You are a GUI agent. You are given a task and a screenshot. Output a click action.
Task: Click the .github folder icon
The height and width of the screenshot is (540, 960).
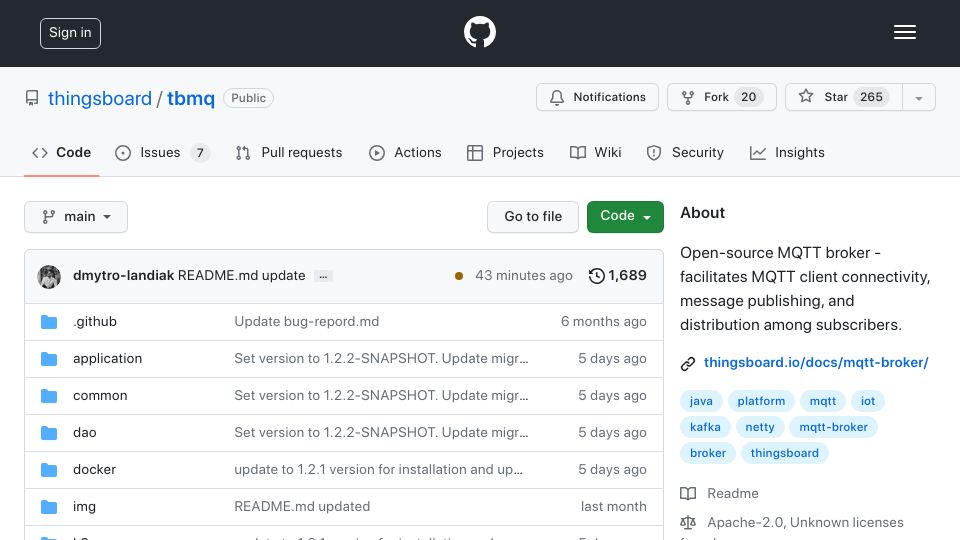[x=49, y=322]
